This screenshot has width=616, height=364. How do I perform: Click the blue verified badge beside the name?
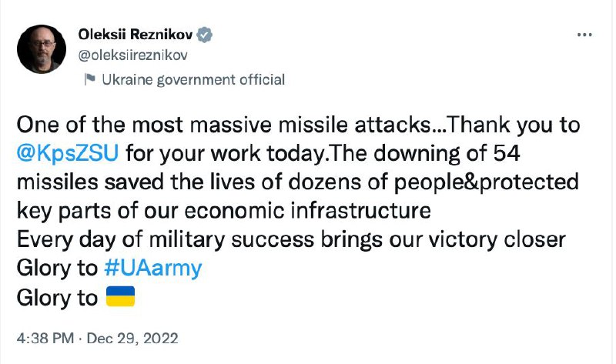point(206,35)
